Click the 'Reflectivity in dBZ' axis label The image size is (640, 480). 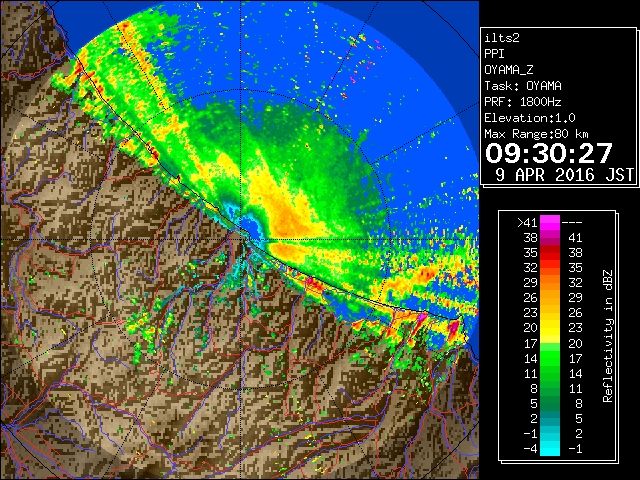(x=608, y=336)
